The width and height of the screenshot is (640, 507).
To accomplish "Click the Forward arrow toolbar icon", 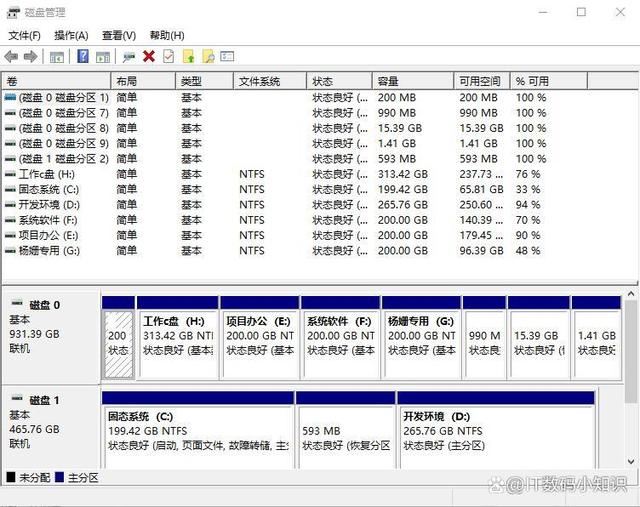I will (x=31, y=56).
